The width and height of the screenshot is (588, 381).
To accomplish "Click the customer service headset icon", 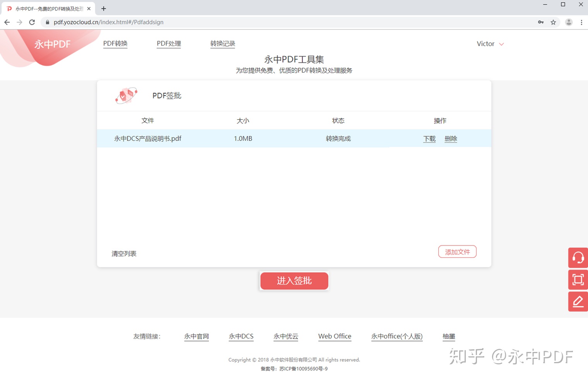I will [578, 258].
